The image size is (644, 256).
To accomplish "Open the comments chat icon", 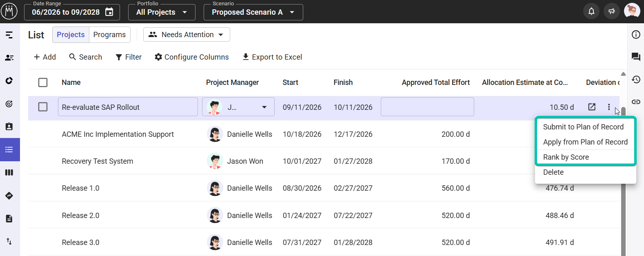I will click(636, 57).
